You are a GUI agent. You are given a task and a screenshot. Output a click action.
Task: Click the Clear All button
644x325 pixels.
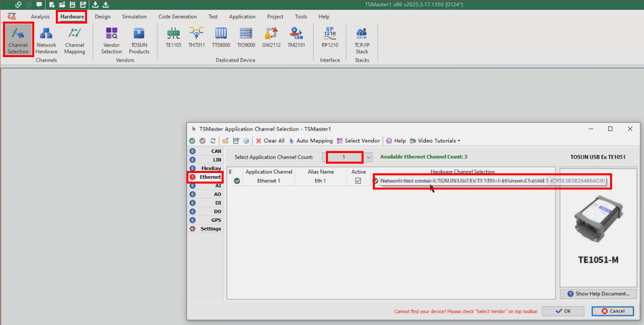(270, 141)
